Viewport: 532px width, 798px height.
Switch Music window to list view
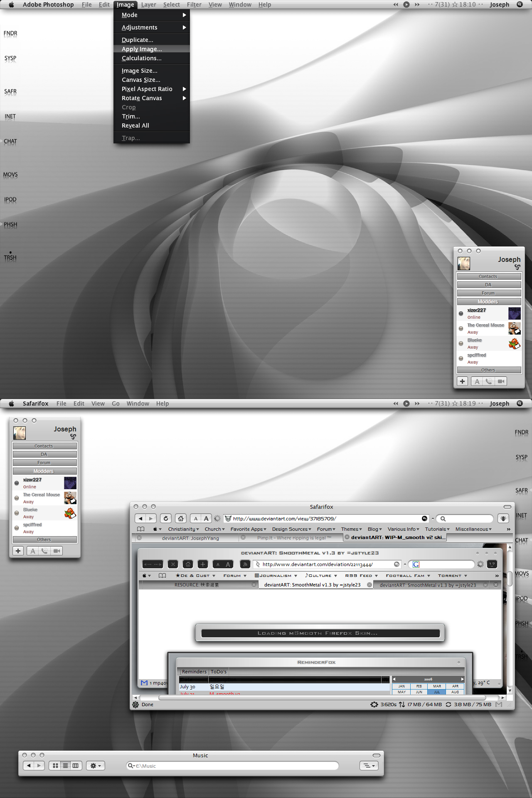tap(65, 766)
